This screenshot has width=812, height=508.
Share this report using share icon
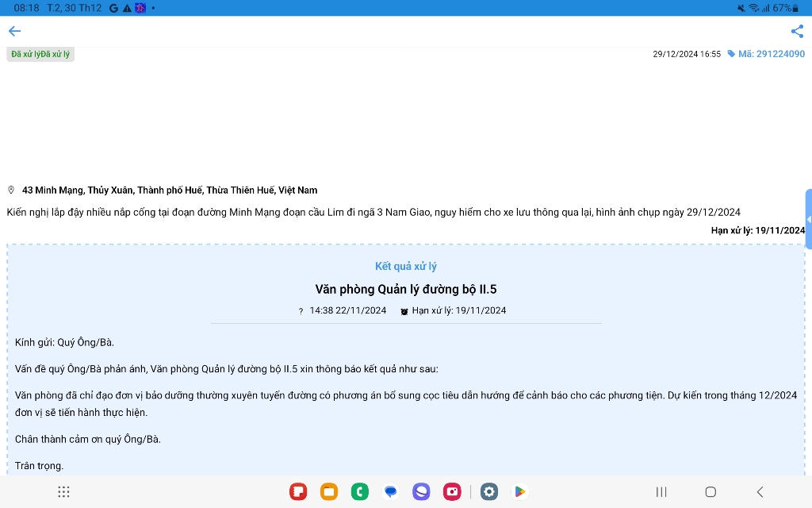pyautogui.click(x=797, y=32)
